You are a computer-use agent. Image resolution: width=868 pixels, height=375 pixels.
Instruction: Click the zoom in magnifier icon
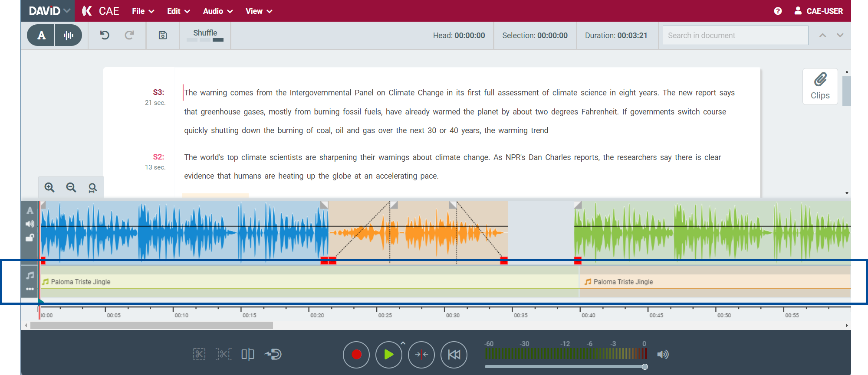click(49, 187)
